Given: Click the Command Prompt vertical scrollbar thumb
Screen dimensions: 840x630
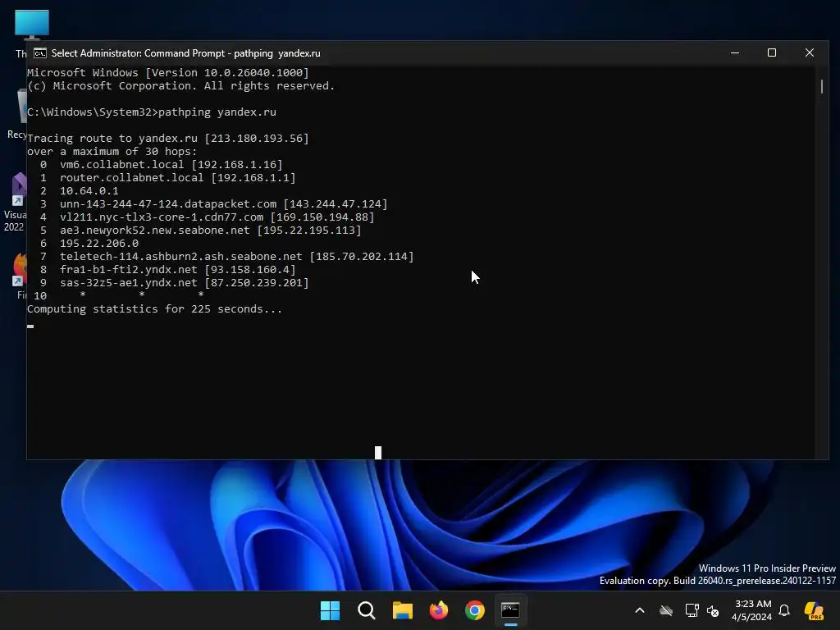Looking at the screenshot, I should [x=822, y=86].
